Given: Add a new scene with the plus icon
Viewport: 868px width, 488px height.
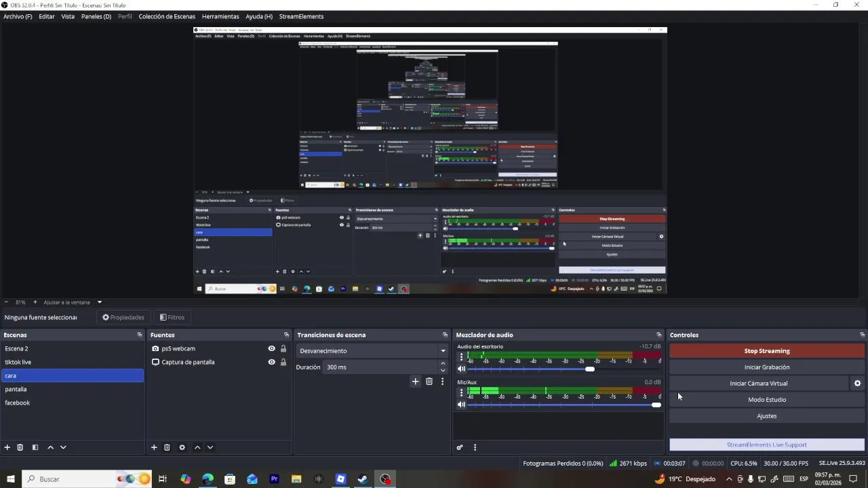Looking at the screenshot, I should [x=7, y=447].
